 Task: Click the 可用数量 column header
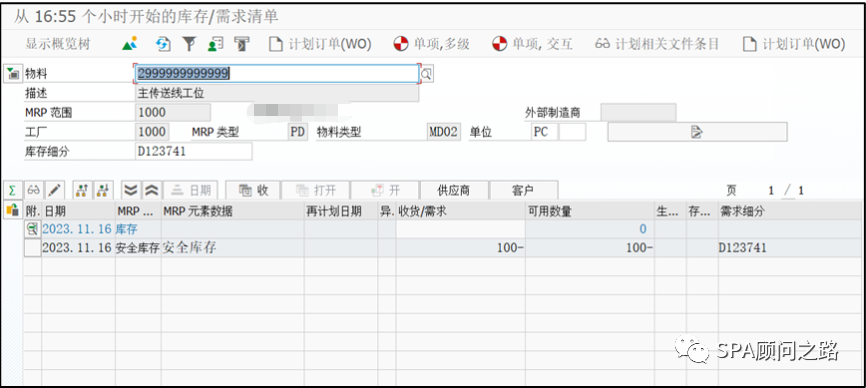pyautogui.click(x=590, y=211)
